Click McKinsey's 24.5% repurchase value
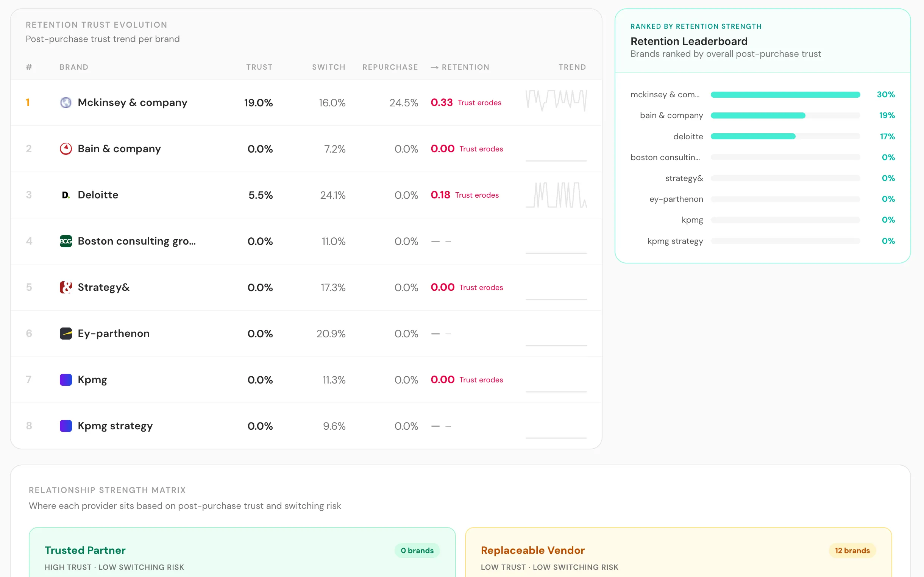 point(404,103)
